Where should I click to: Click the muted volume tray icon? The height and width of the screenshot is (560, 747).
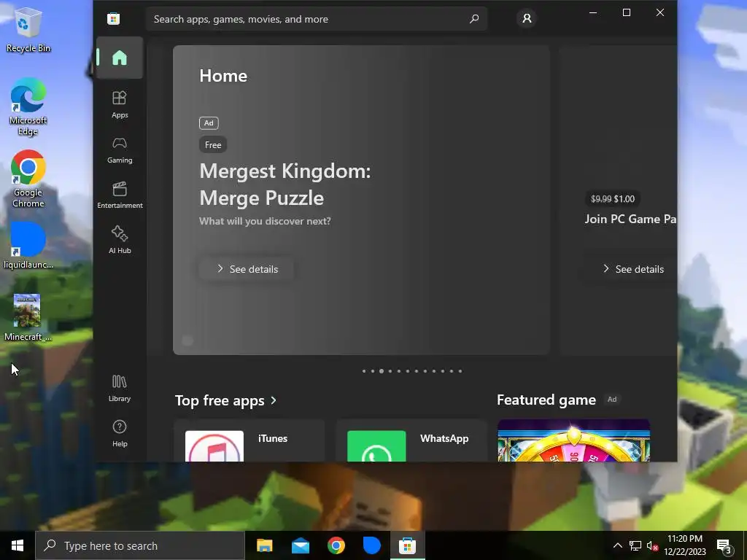point(652,545)
